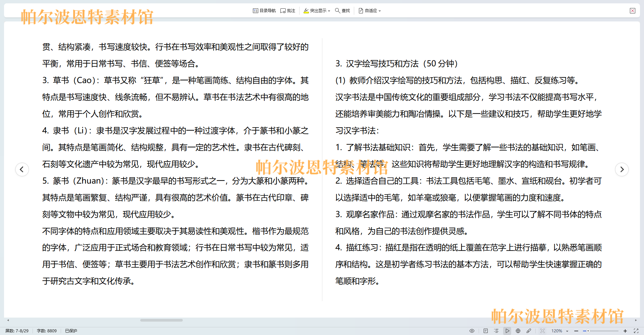
Task: Switch to outline view icon
Action: (x=496, y=331)
